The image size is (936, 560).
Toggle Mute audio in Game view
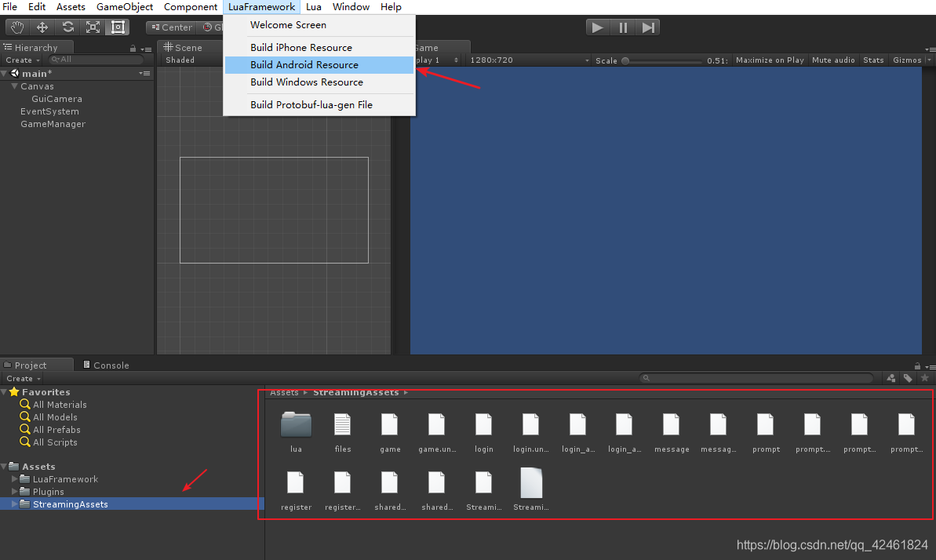pyautogui.click(x=833, y=60)
